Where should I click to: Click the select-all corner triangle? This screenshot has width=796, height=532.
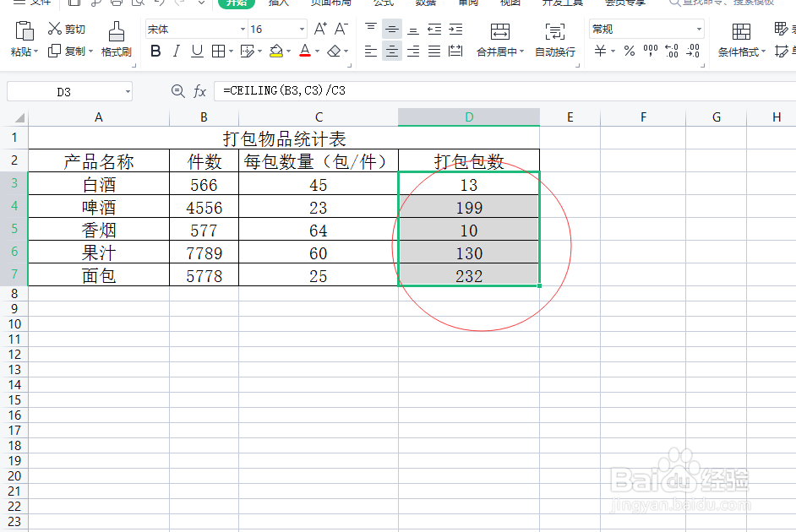(x=19, y=117)
